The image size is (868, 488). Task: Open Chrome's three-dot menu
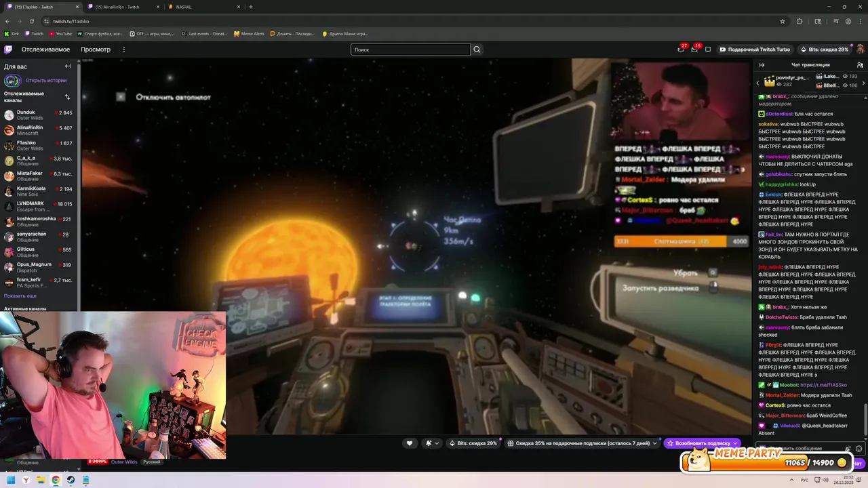861,21
